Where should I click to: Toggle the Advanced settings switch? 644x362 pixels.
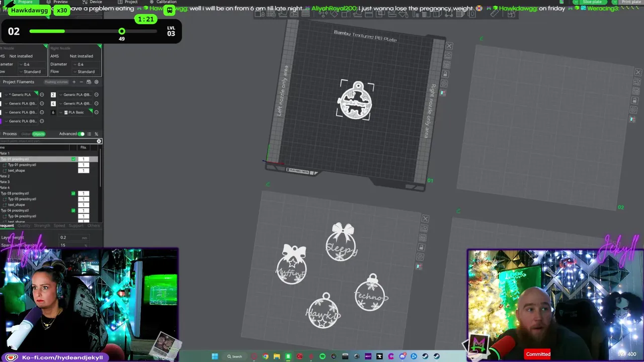[x=81, y=134]
